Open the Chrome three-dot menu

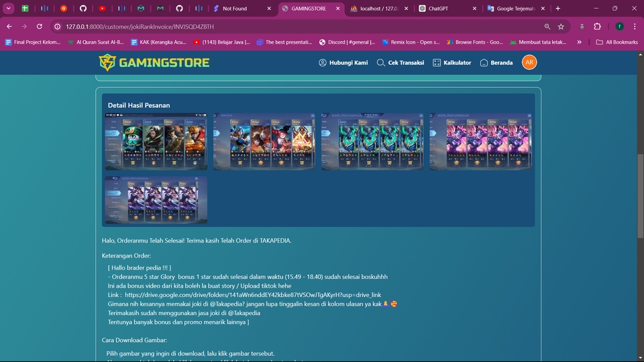pyautogui.click(x=635, y=26)
